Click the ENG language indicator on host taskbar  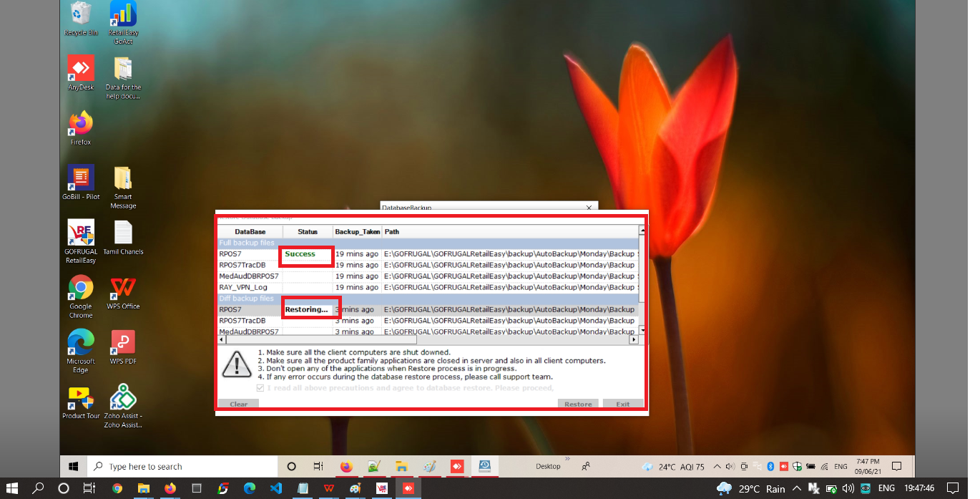pyautogui.click(x=886, y=488)
